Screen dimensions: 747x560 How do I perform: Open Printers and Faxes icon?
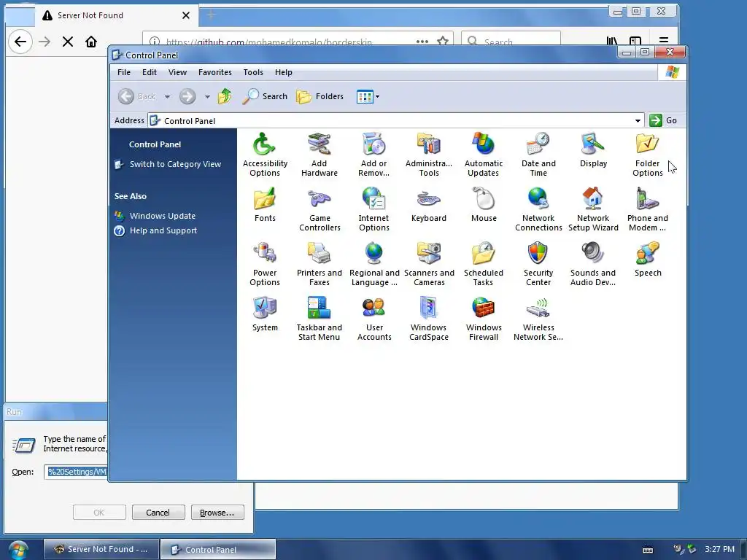pyautogui.click(x=320, y=264)
